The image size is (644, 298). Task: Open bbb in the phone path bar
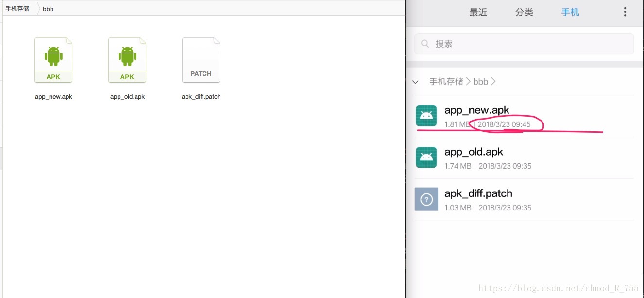(480, 82)
